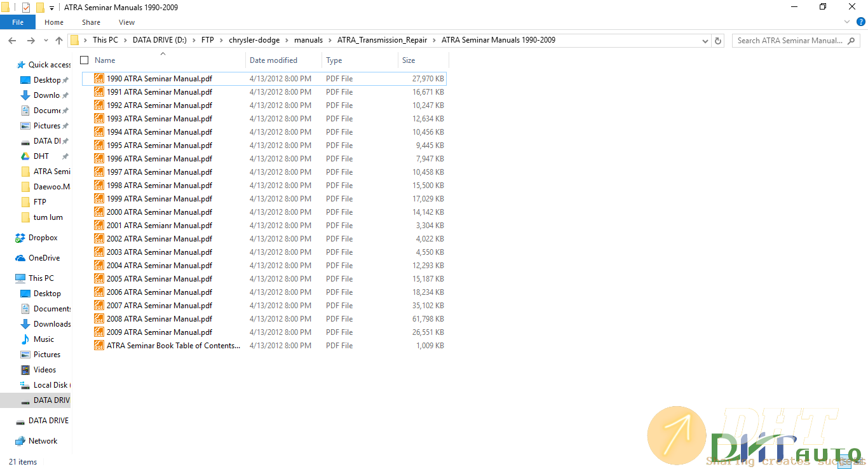The image size is (868, 469).
Task: Navigate to chrysler-dodge in address bar
Action: [254, 40]
